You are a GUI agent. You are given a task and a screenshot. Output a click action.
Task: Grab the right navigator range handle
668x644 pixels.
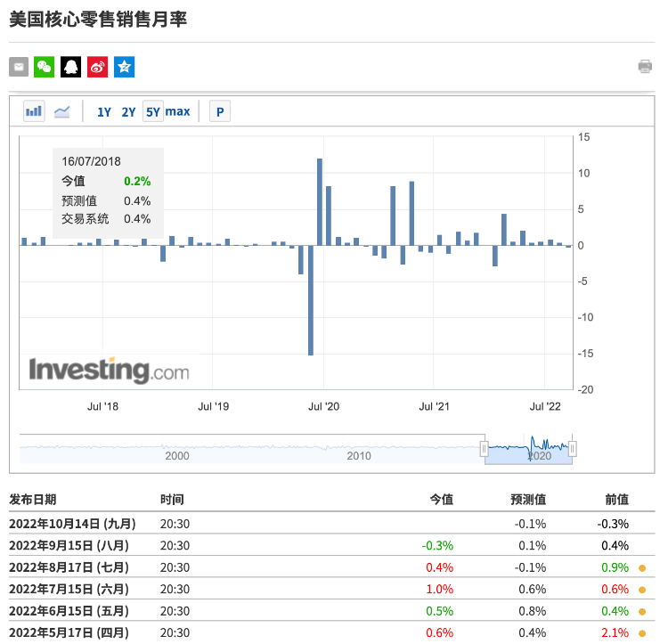(x=573, y=448)
